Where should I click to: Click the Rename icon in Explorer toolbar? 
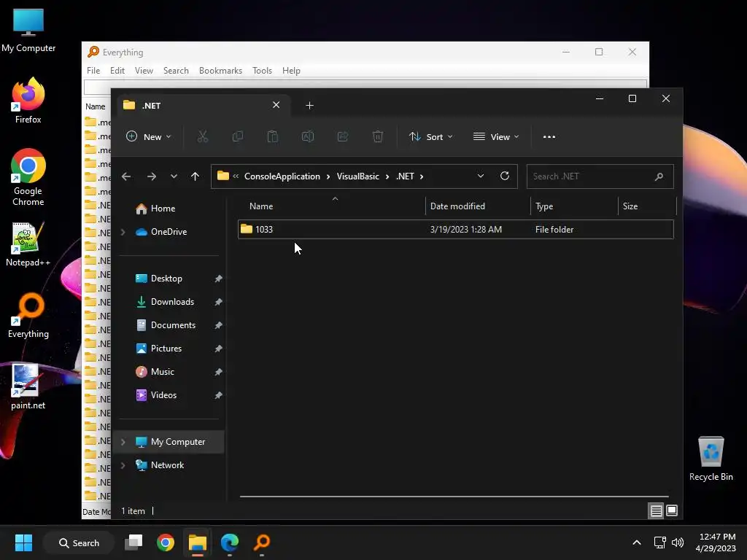click(308, 136)
